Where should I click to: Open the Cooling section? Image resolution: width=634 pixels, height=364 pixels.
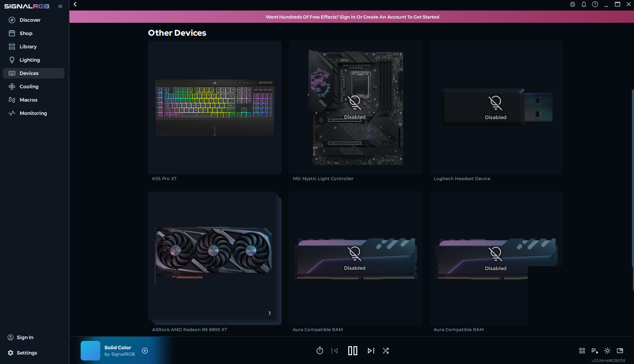[x=34, y=87]
